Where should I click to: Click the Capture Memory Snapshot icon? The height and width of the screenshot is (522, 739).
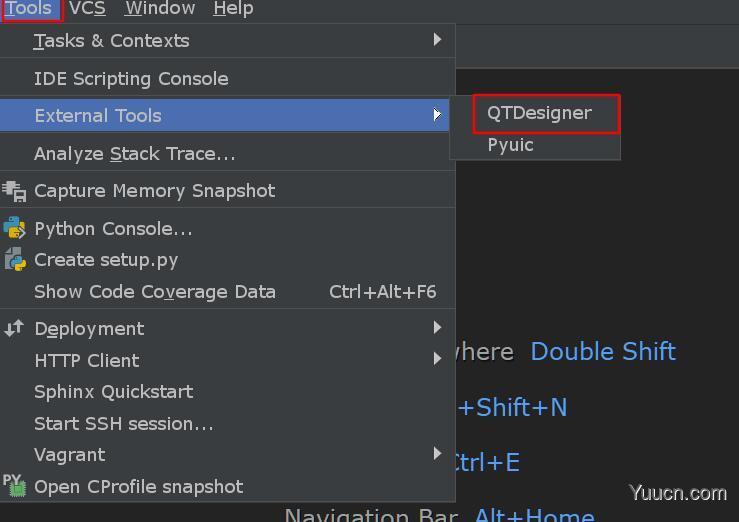coord(14,191)
